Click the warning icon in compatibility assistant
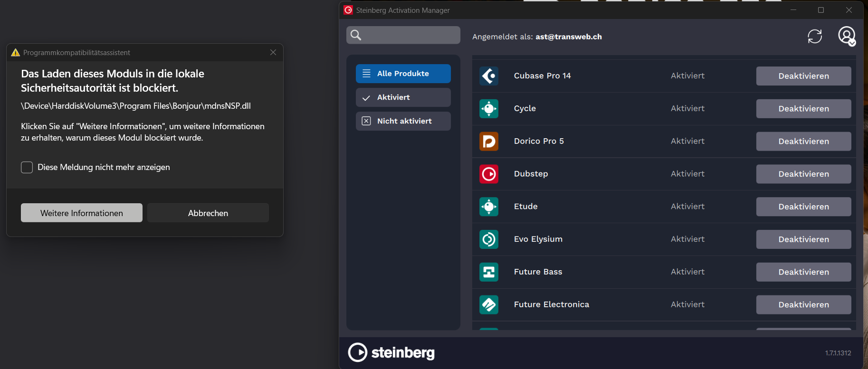The width and height of the screenshot is (868, 369). [x=16, y=53]
